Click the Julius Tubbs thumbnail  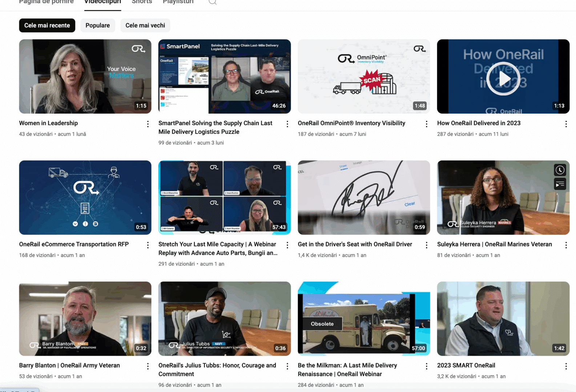225,319
